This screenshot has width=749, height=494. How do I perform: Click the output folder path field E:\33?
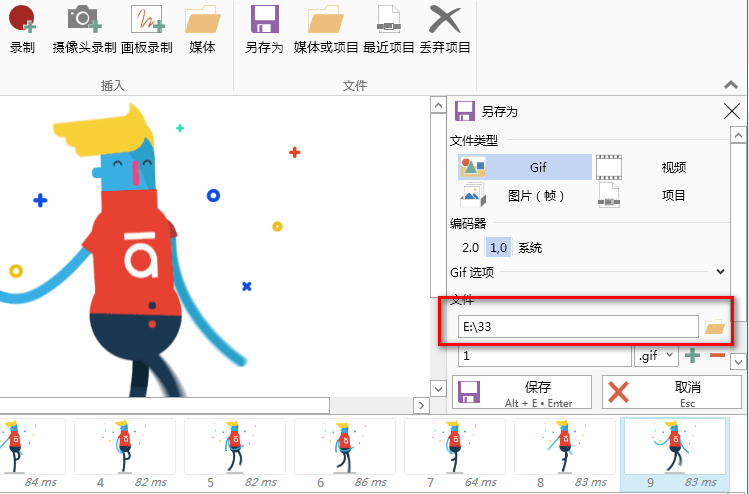point(578,327)
